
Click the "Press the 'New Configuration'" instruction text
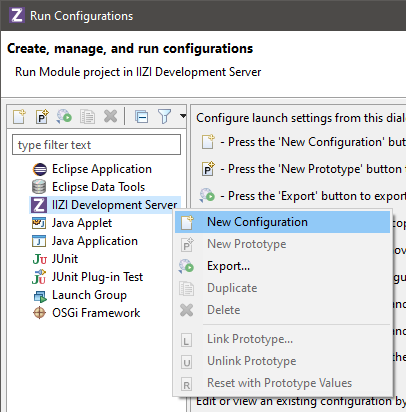click(x=307, y=142)
